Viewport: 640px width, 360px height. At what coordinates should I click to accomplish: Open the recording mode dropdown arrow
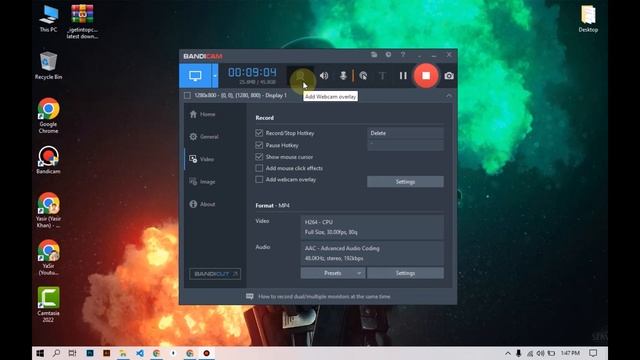[x=215, y=76]
